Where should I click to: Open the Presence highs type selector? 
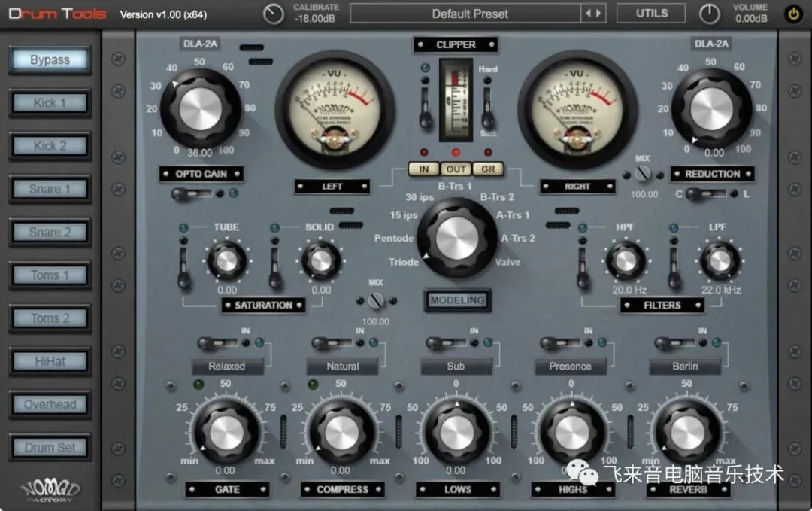pos(570,366)
